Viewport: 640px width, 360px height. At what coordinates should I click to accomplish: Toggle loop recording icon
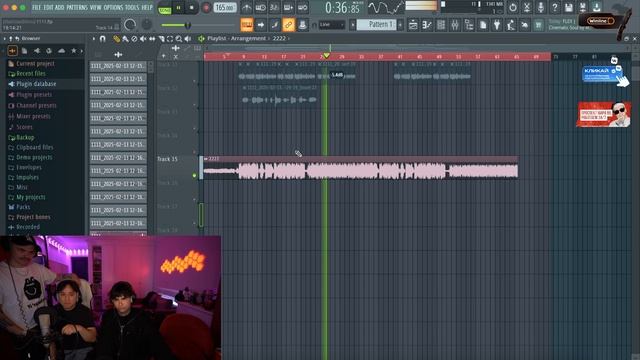pos(302,7)
